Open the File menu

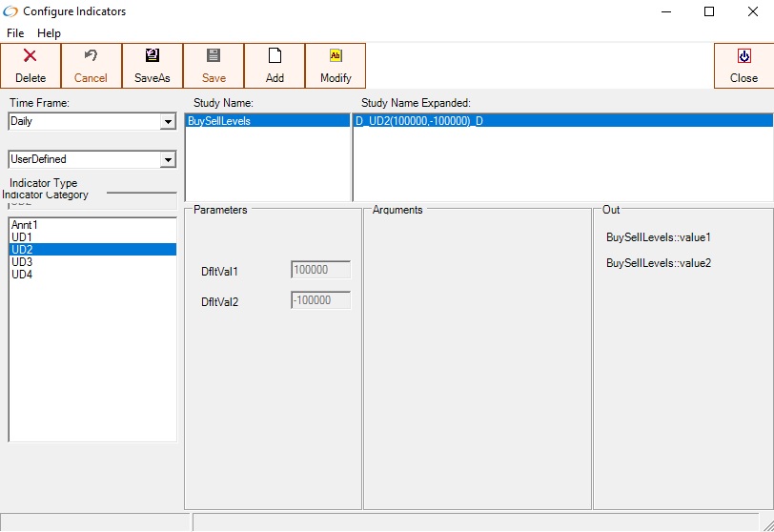15,33
